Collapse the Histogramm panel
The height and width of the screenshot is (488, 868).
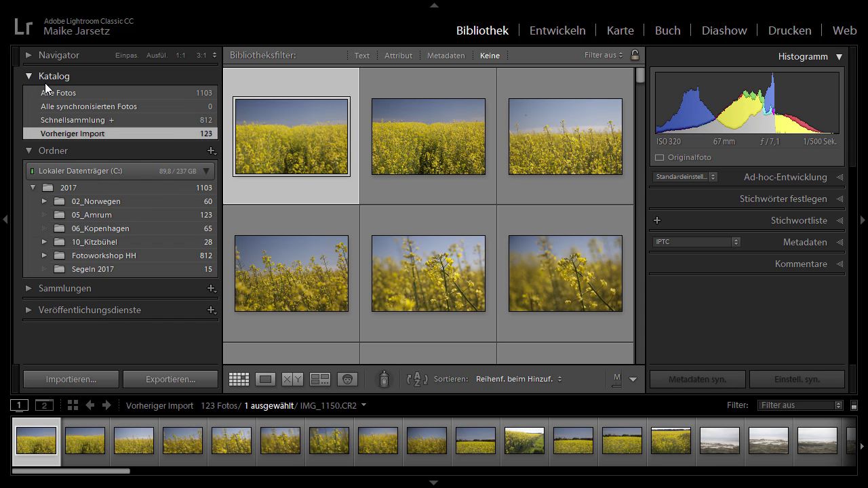click(839, 57)
